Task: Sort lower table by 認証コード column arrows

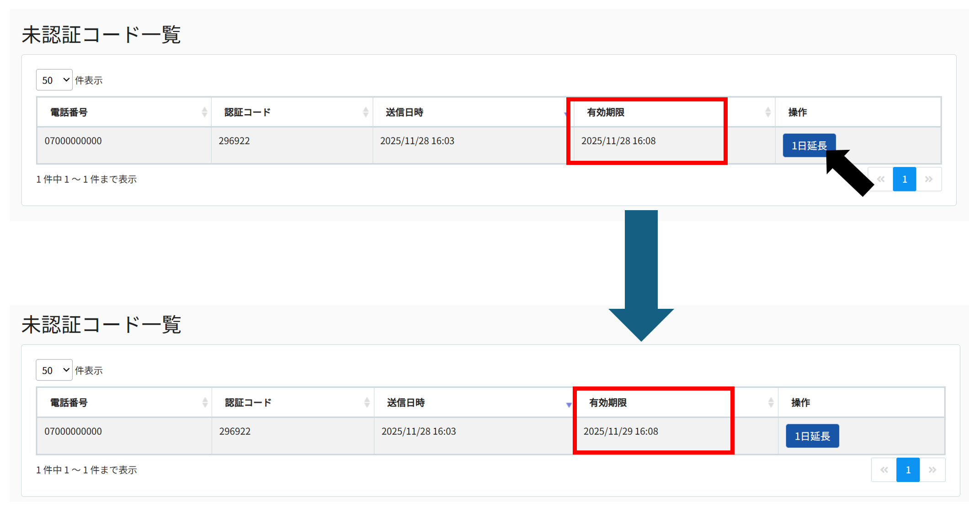Action: click(x=367, y=402)
